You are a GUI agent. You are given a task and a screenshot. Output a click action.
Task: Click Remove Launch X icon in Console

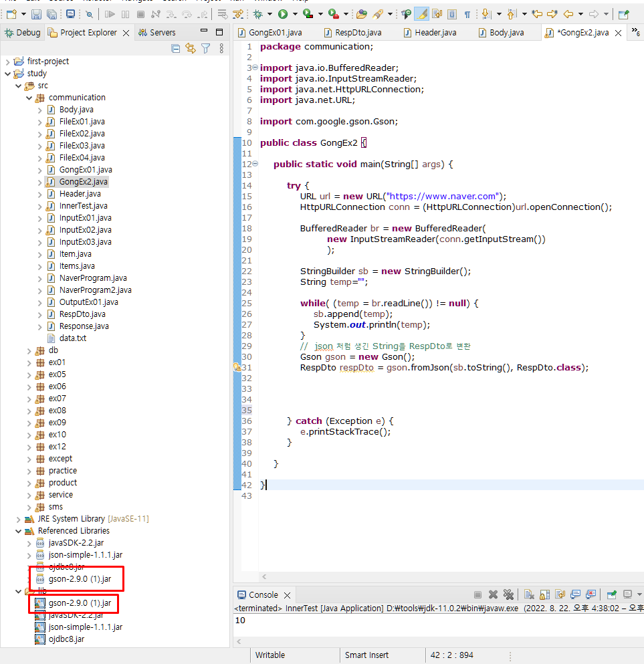tap(493, 594)
